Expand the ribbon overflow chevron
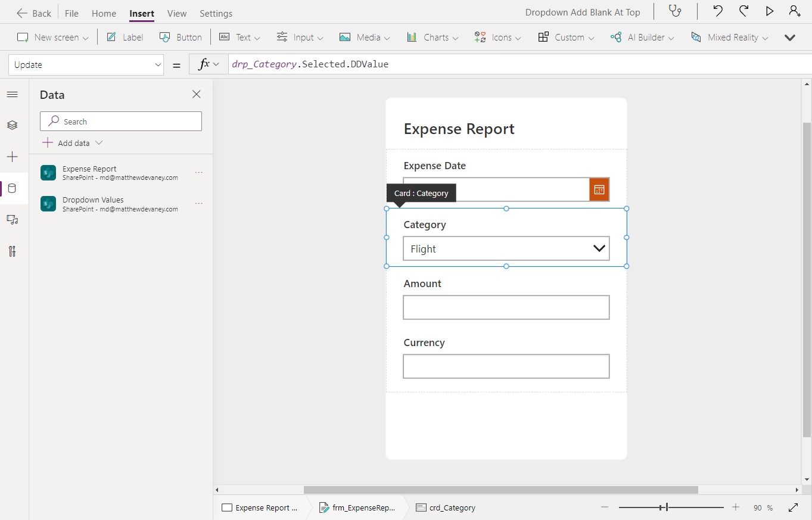The image size is (812, 520). coord(790,37)
